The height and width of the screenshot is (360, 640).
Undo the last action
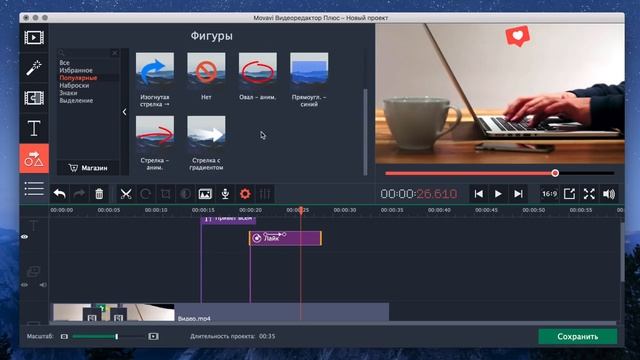point(60,194)
